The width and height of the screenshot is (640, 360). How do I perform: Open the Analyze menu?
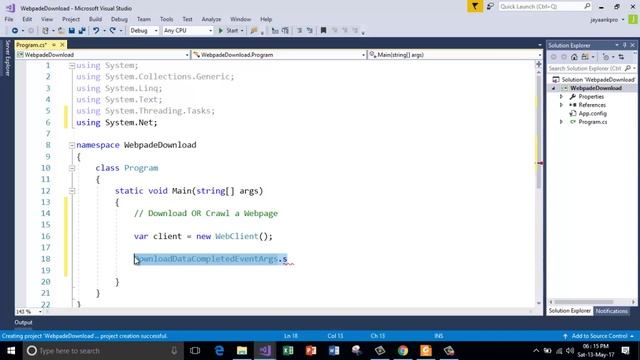[211, 19]
